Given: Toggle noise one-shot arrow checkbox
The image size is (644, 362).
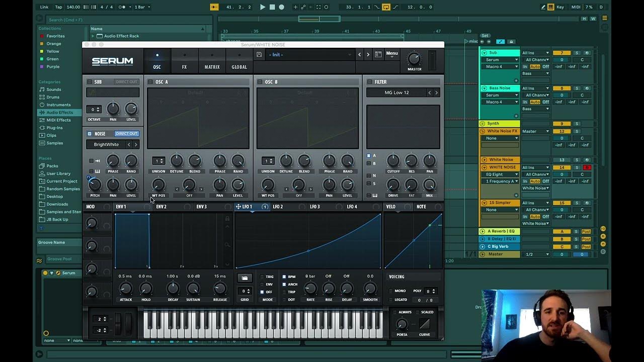Looking at the screenshot, I should click(91, 161).
